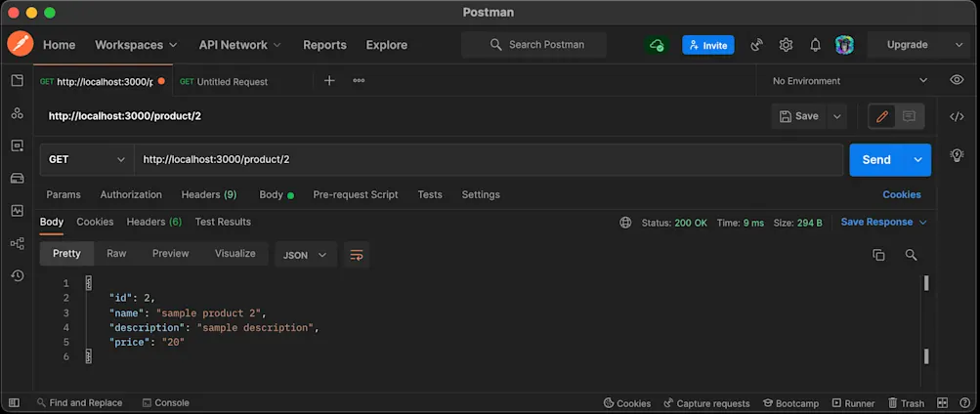Image resolution: width=980 pixels, height=414 pixels.
Task: Open the code snippet panel icon
Action: coord(957,117)
